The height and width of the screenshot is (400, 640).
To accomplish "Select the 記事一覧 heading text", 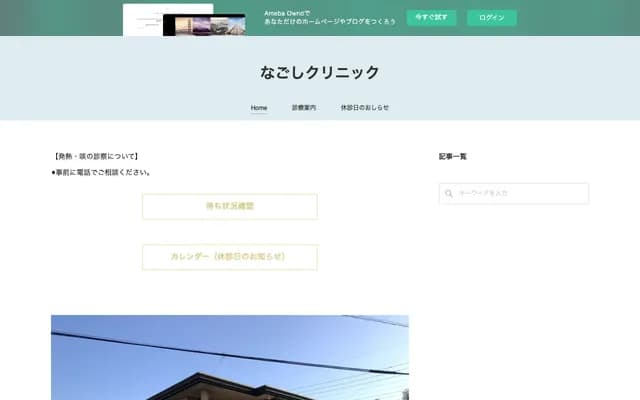I will click(x=453, y=156).
